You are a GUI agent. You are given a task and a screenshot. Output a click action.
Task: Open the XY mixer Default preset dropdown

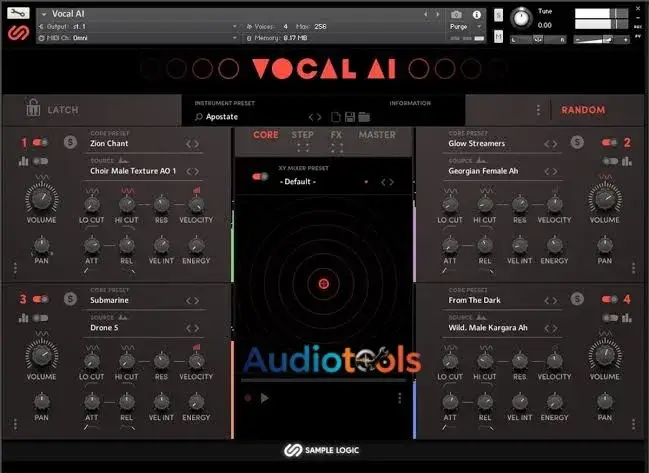(x=366, y=182)
